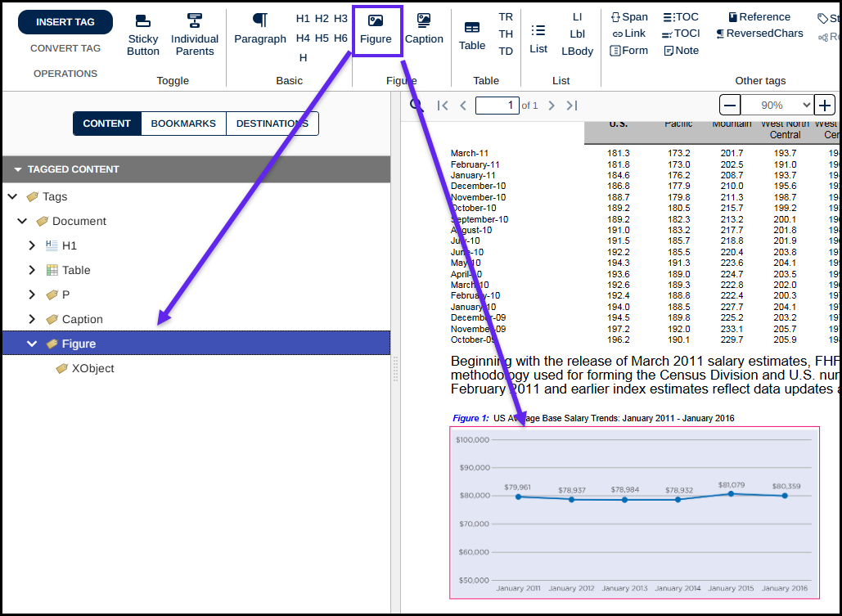The image size is (842, 616).
Task: Insert an H6 heading tag
Action: [x=340, y=38]
